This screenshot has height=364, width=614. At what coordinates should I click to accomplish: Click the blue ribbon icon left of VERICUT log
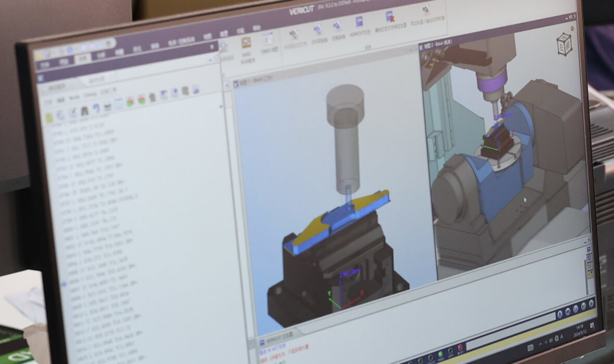337,26
